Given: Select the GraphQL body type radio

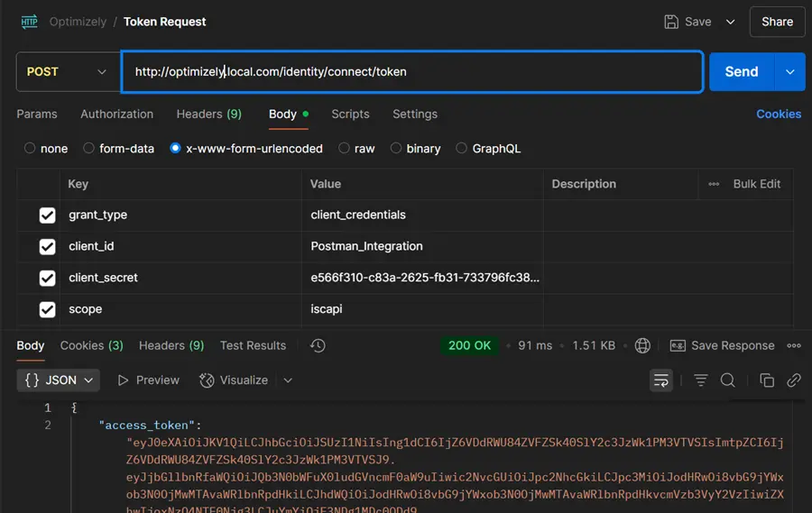Looking at the screenshot, I should pyautogui.click(x=461, y=149).
